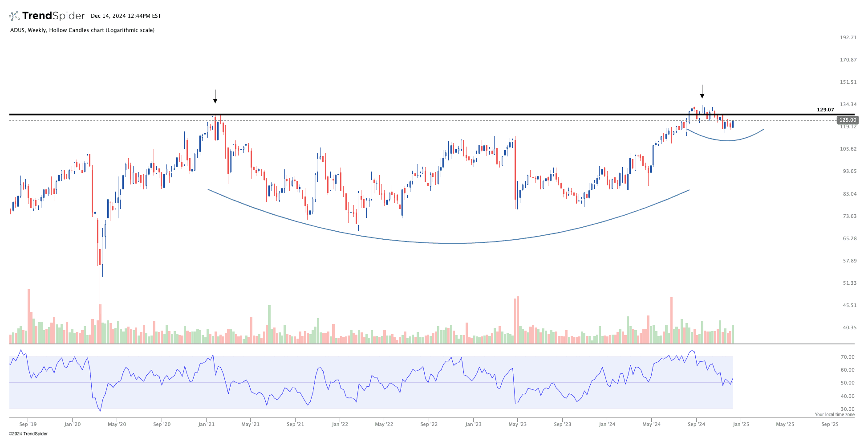
Task: Click the TrendSpider spider logo icon
Action: coord(14,16)
